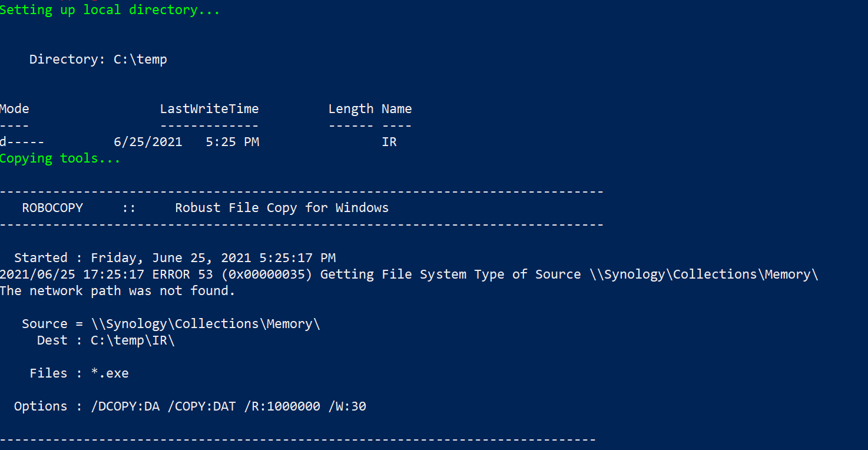
Task: Click the 'Name' column header
Action: tap(396, 109)
